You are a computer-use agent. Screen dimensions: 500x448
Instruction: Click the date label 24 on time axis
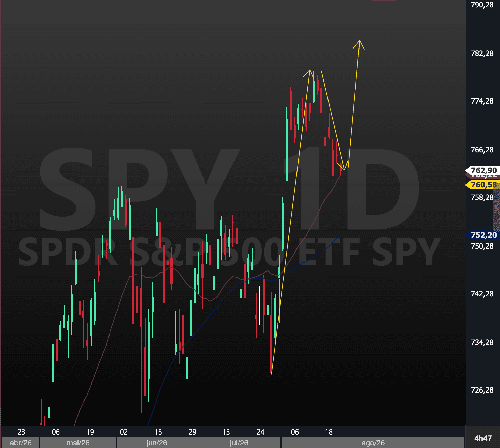click(260, 432)
